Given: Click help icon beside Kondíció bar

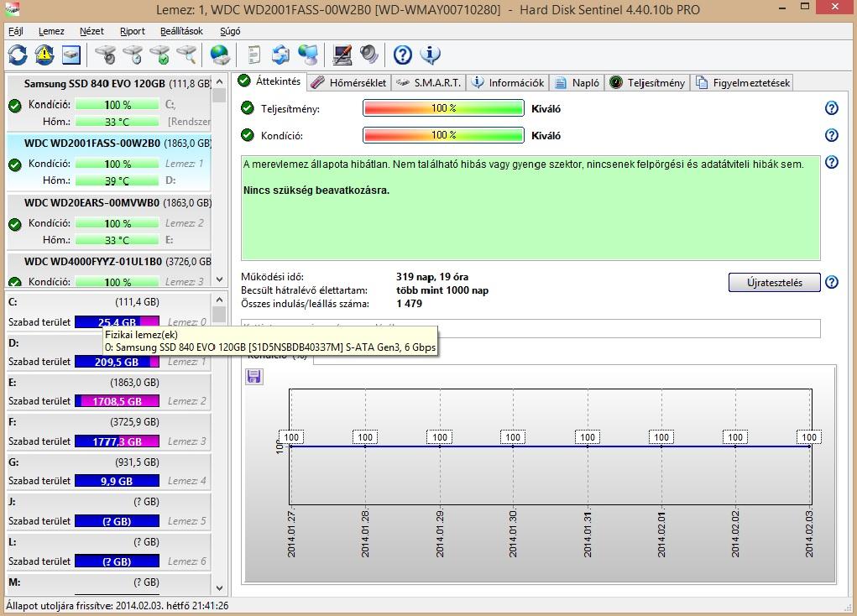Looking at the screenshot, I should (831, 135).
